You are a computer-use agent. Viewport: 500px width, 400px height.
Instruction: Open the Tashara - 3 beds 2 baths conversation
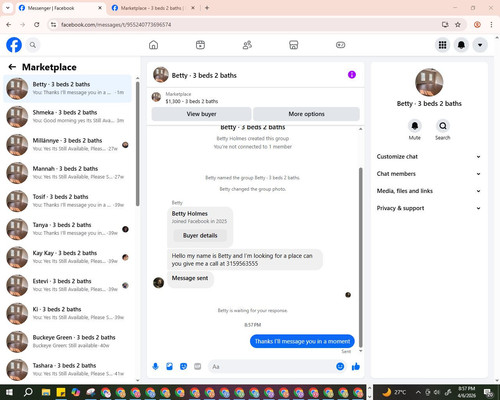click(x=68, y=370)
